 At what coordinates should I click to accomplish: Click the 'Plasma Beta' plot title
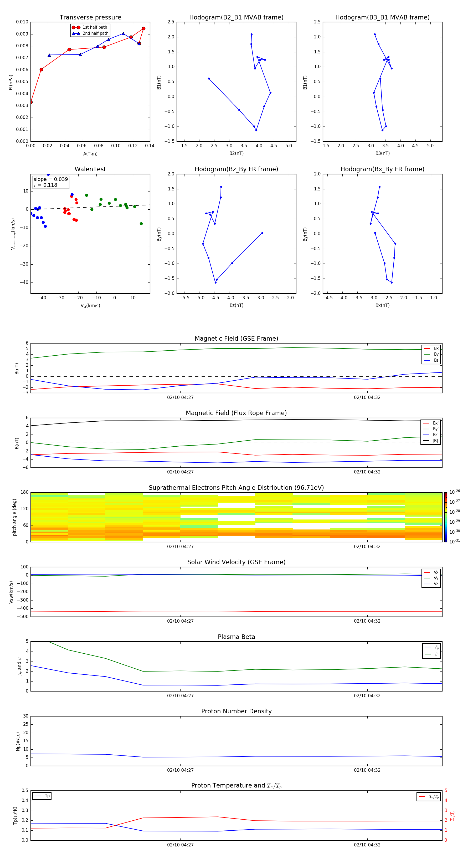click(x=236, y=637)
